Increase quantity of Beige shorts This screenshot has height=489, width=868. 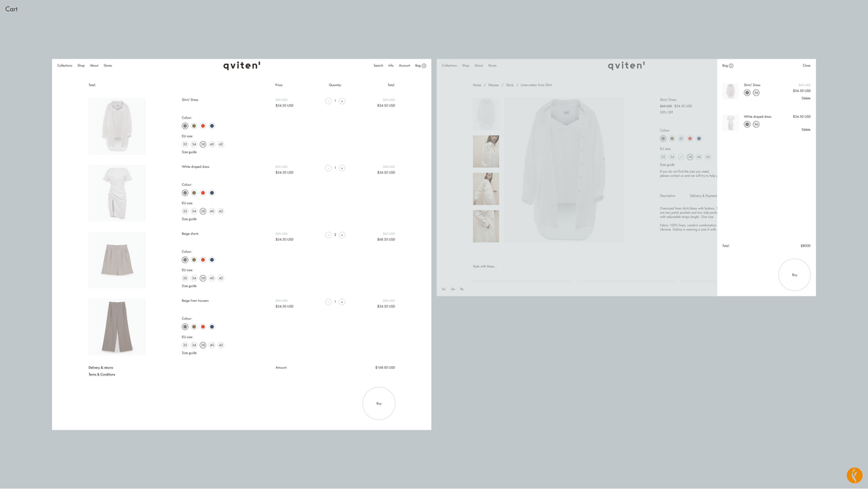pyautogui.click(x=342, y=235)
